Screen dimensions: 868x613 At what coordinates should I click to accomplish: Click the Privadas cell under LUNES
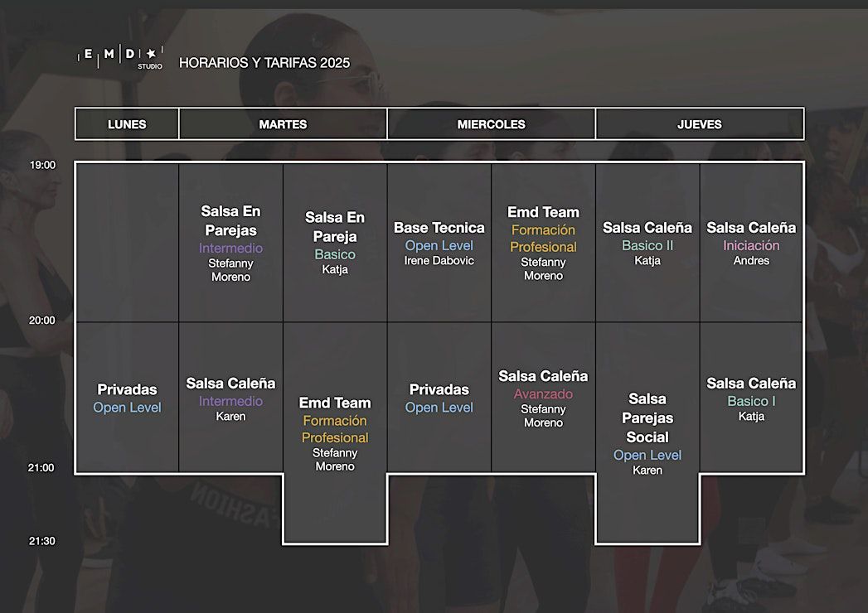tap(127, 398)
